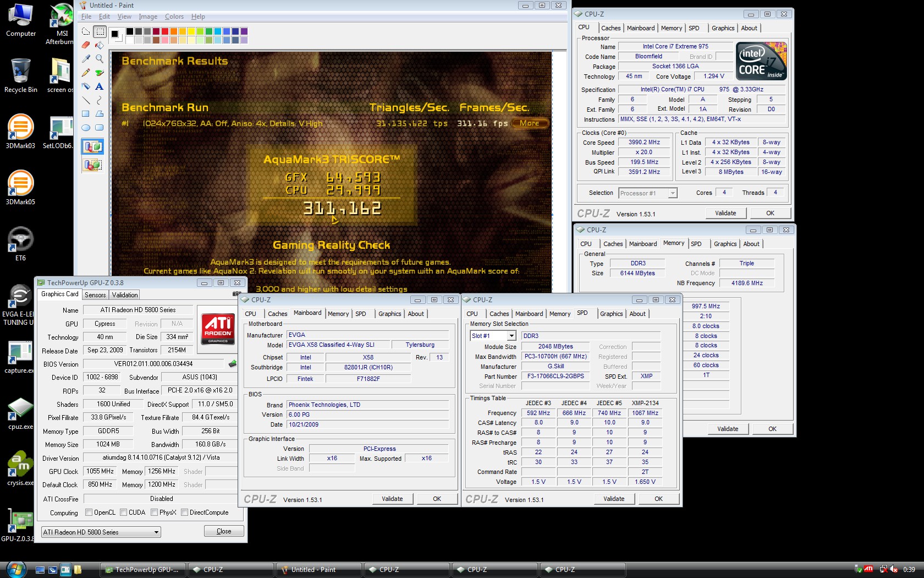Switch to Sensors tab in GPU-Z
Image resolution: width=924 pixels, height=578 pixels.
point(95,295)
